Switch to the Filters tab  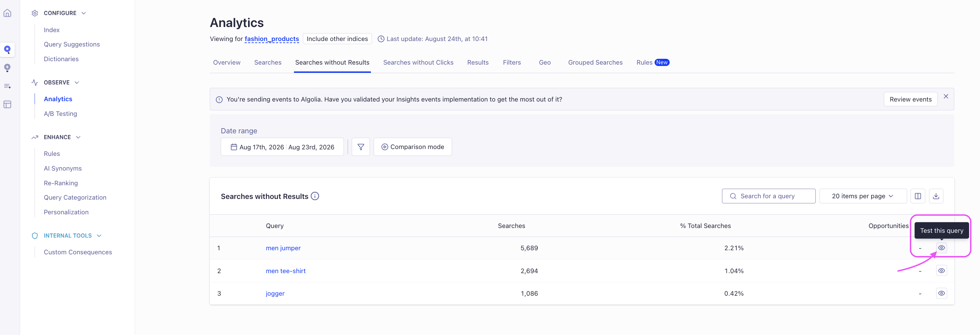512,62
